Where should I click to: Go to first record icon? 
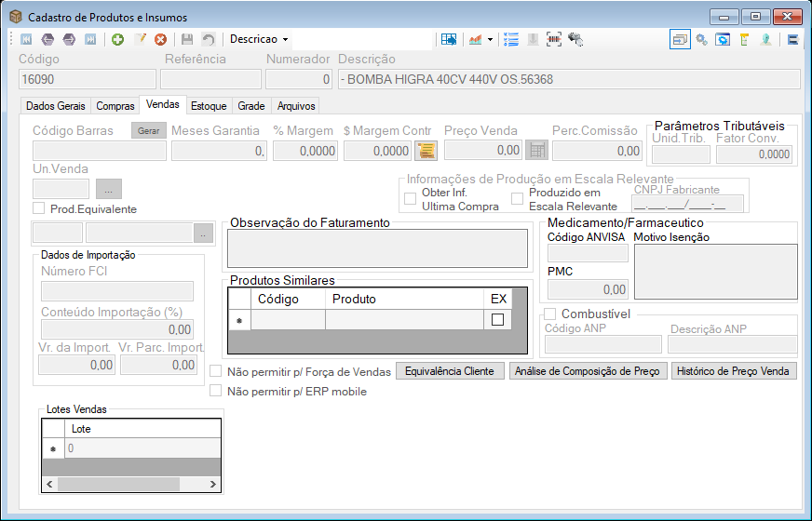[x=26, y=39]
